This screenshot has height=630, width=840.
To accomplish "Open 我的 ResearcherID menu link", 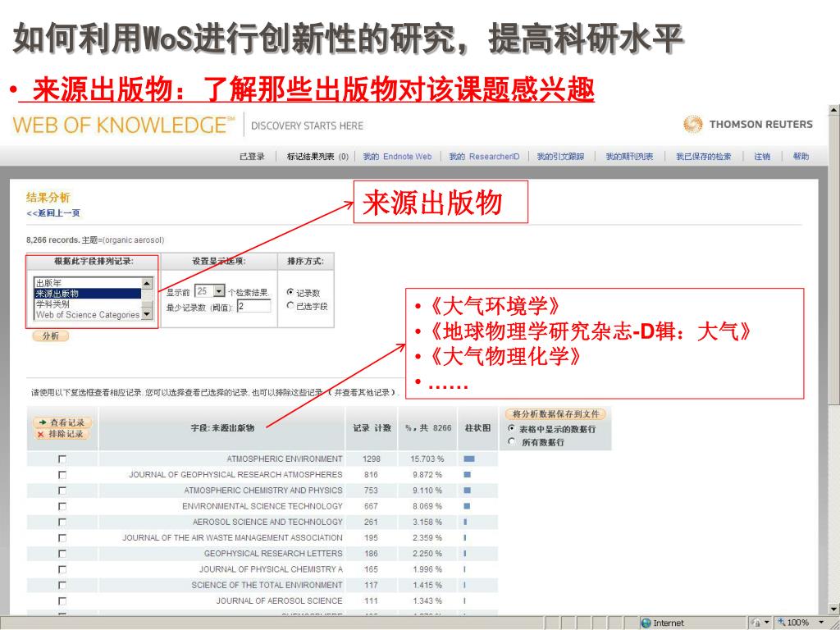I will pyautogui.click(x=484, y=157).
